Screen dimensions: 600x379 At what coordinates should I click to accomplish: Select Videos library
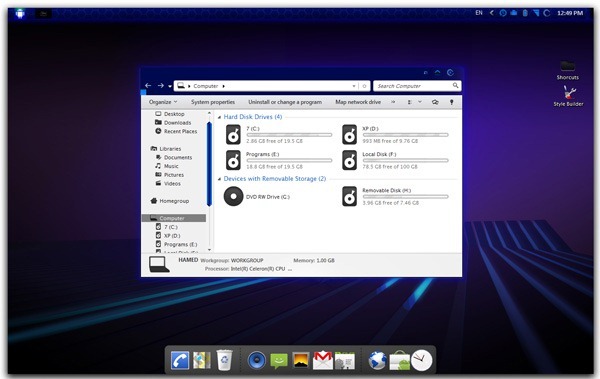tap(168, 184)
